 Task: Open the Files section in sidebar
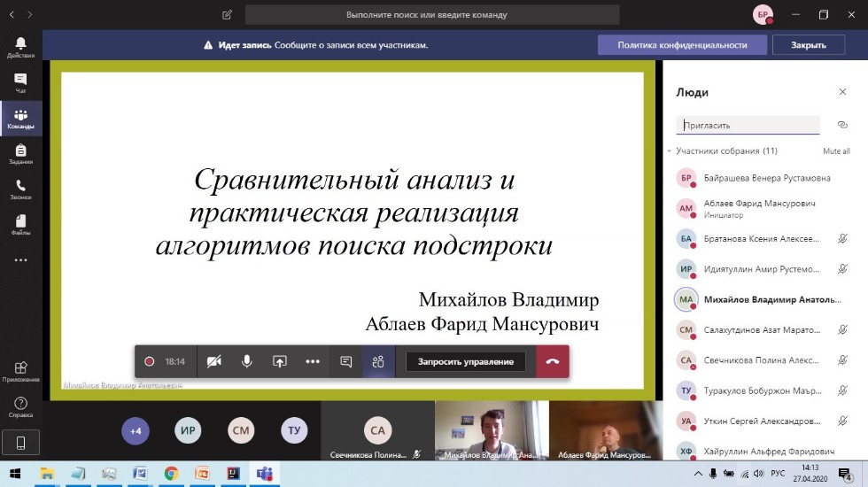(20, 225)
